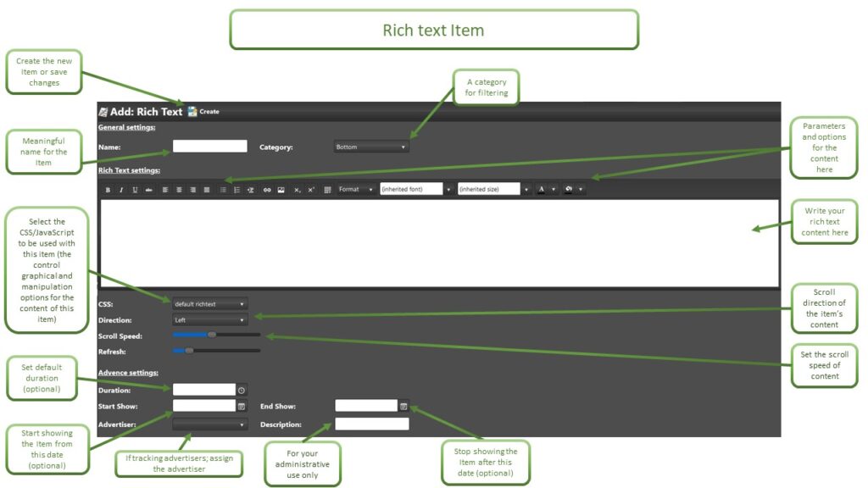This screenshot has height=488, width=868.
Task: Toggle italic formatting in the editor toolbar
Action: coord(121,190)
